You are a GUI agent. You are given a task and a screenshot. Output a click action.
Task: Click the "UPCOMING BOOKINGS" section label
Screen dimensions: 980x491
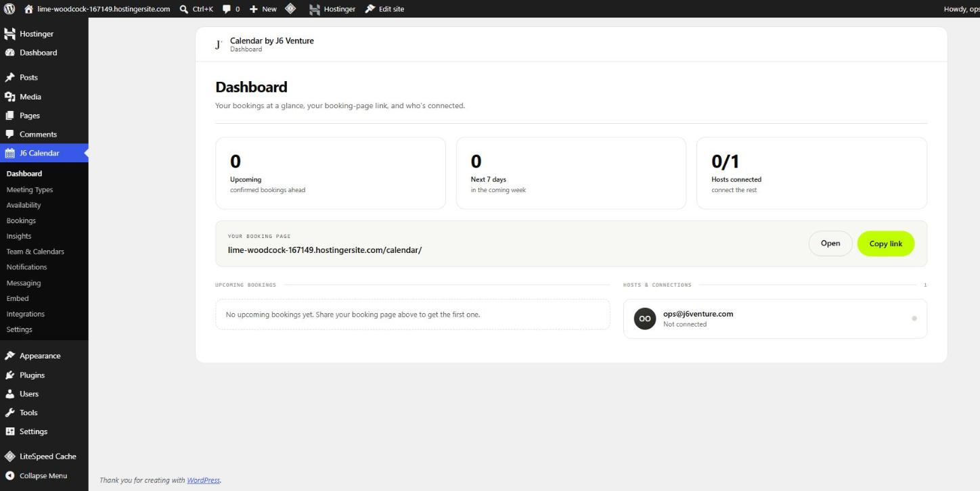pos(246,285)
